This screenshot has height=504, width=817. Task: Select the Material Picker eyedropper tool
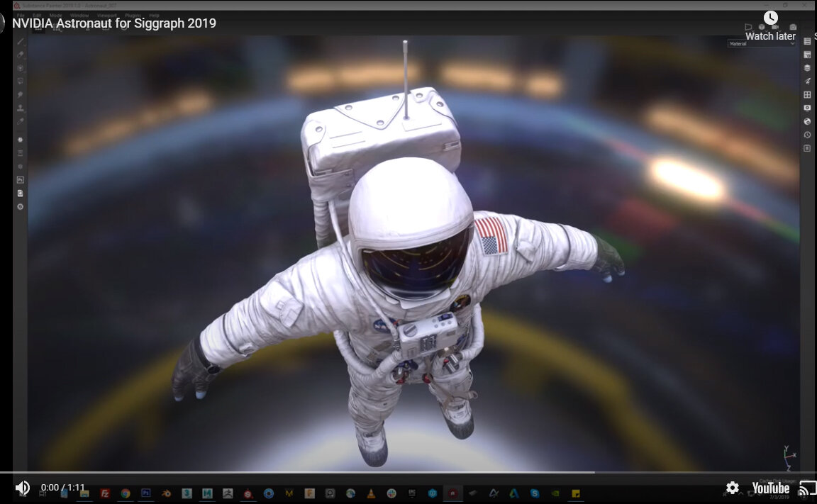click(21, 121)
